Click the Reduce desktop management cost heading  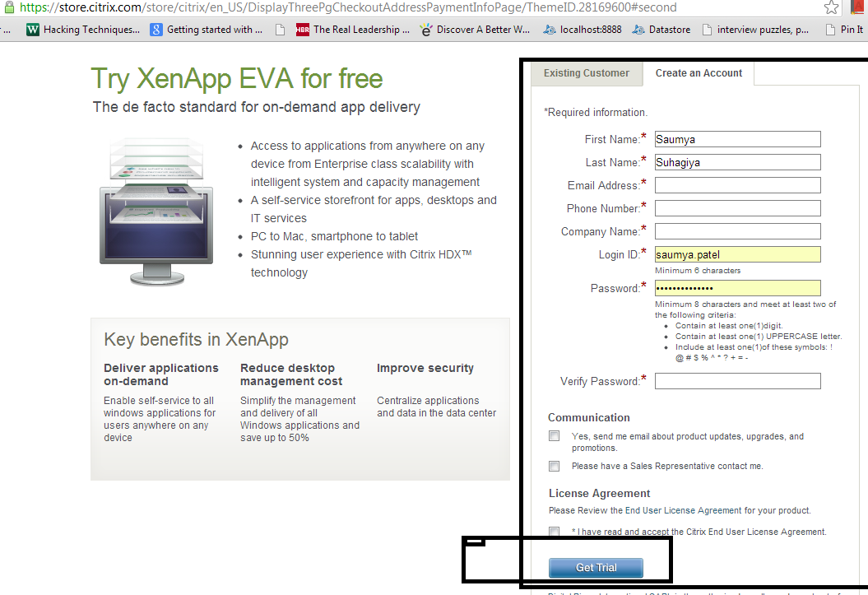pyautogui.click(x=291, y=374)
